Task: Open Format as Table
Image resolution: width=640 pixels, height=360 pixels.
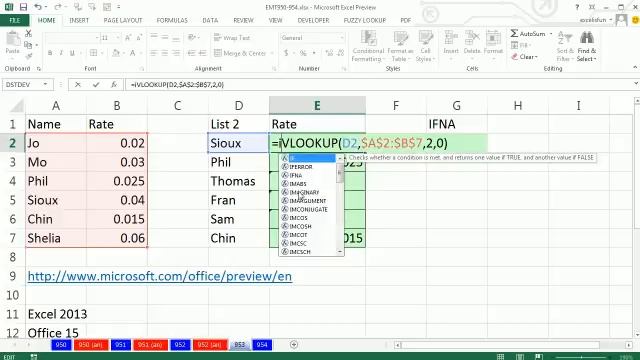Action: tap(400, 47)
